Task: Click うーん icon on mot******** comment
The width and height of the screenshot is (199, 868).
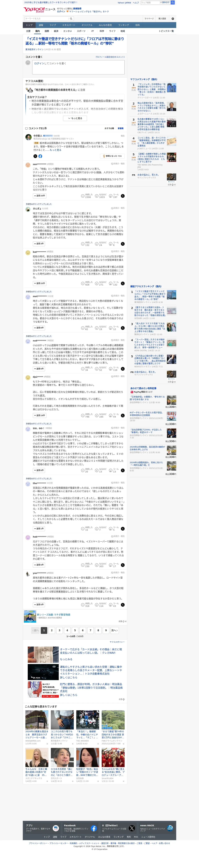Action: click(111, 328)
